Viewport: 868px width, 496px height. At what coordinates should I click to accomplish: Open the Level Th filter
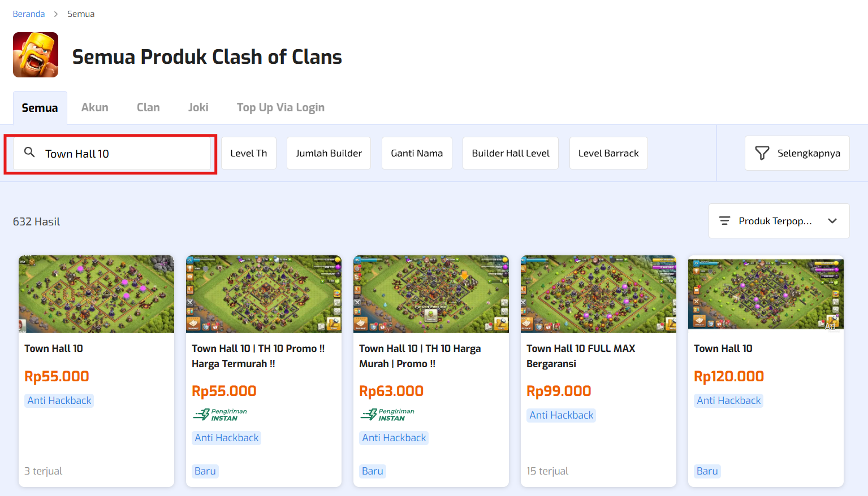click(249, 153)
